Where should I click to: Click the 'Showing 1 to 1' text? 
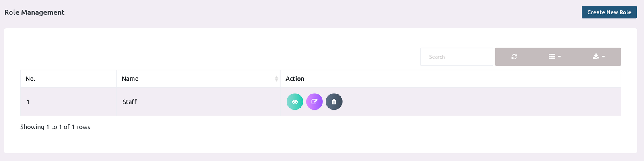55,127
